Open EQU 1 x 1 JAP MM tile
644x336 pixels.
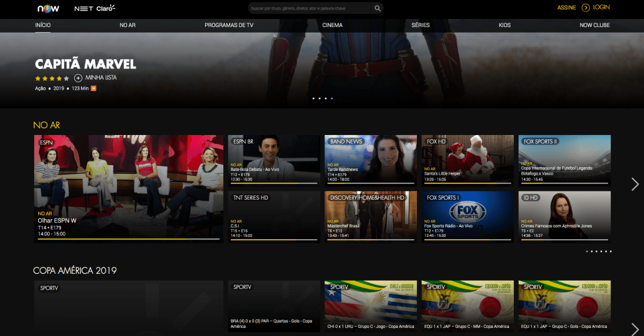pyautogui.click(x=467, y=306)
